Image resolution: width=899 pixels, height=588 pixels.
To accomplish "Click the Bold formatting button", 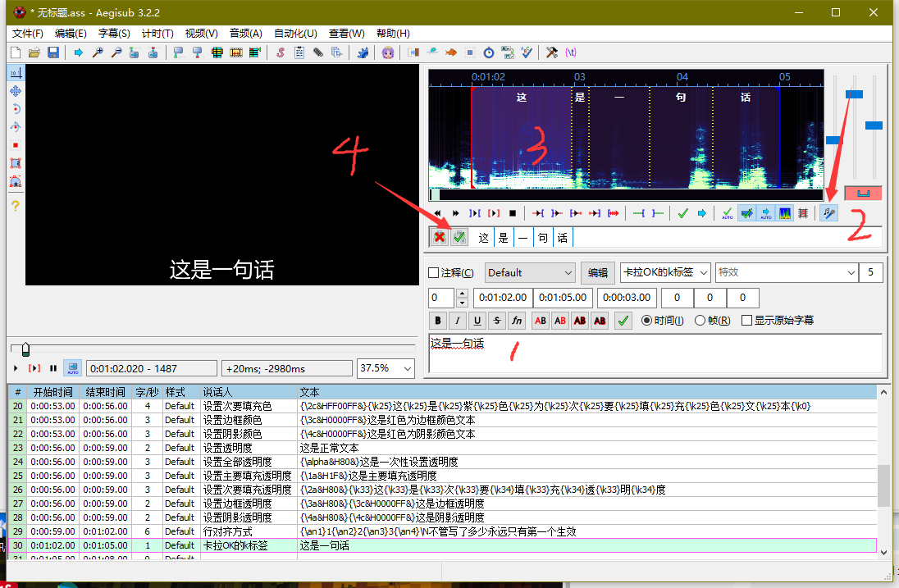I will (438, 321).
